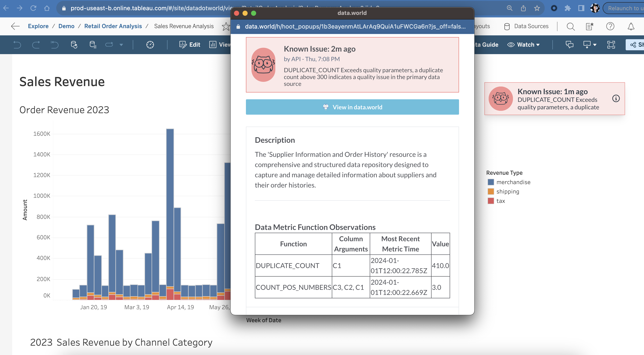
Task: Click the Demo breadcrumb link
Action: [66, 26]
